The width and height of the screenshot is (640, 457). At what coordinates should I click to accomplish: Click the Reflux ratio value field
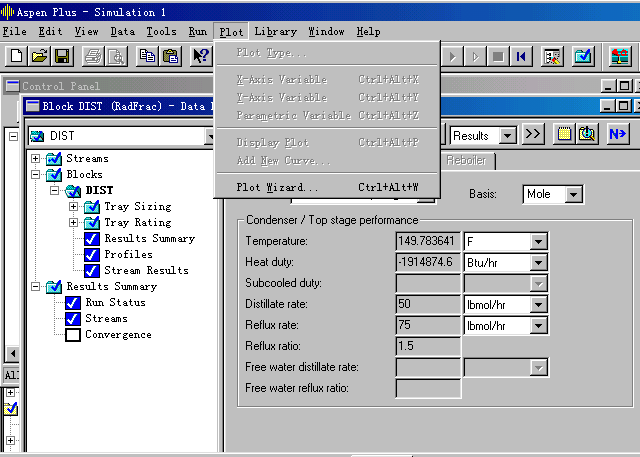click(428, 345)
